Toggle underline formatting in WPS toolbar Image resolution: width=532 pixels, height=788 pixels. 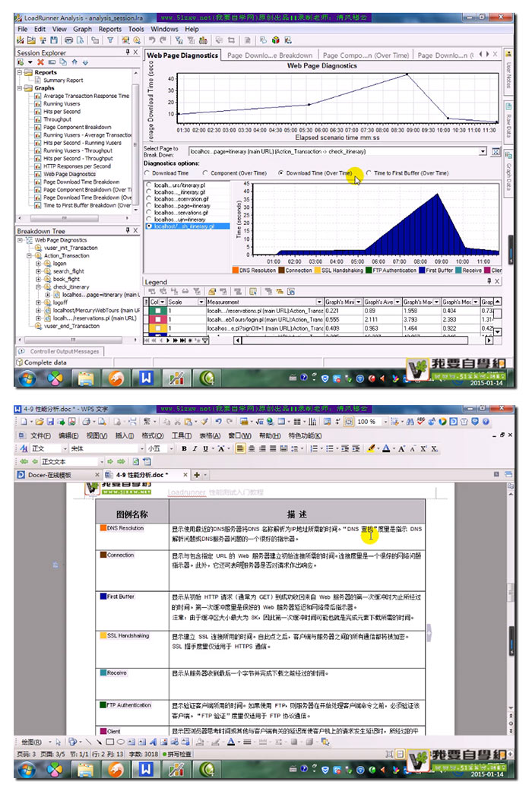(x=205, y=449)
